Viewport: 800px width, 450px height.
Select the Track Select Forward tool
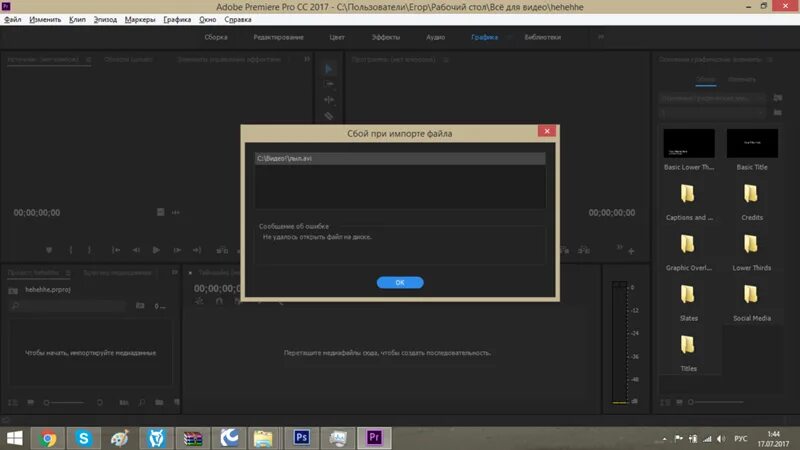(x=329, y=84)
